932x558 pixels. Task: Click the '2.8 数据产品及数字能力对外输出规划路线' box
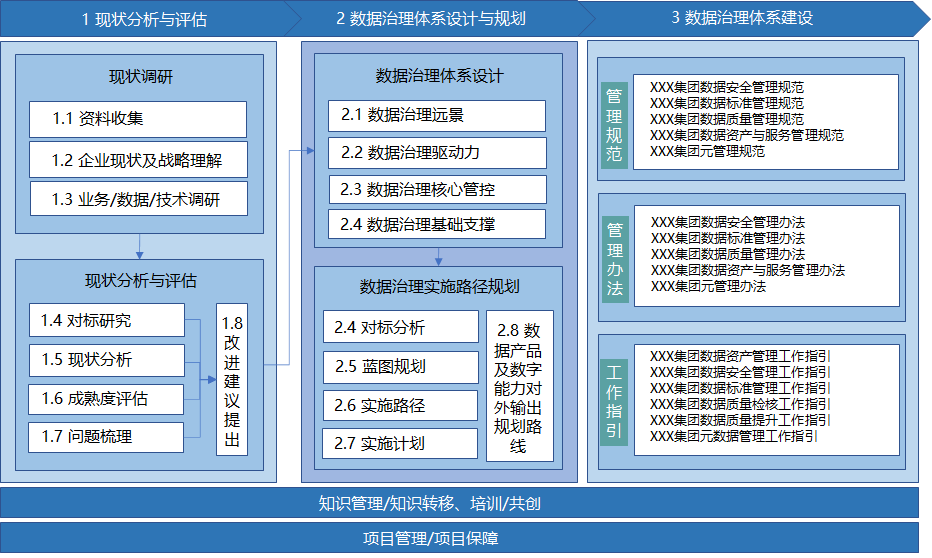click(519, 386)
